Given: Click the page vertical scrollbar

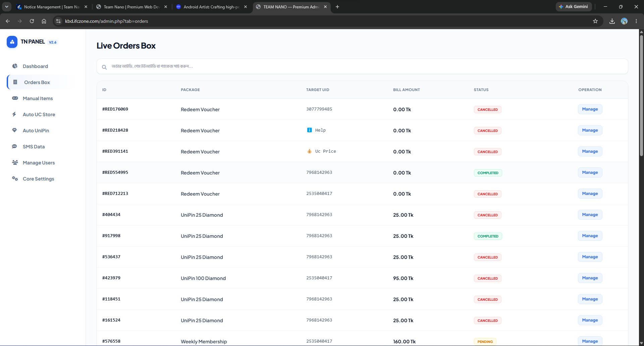Looking at the screenshot, I should 641,95.
